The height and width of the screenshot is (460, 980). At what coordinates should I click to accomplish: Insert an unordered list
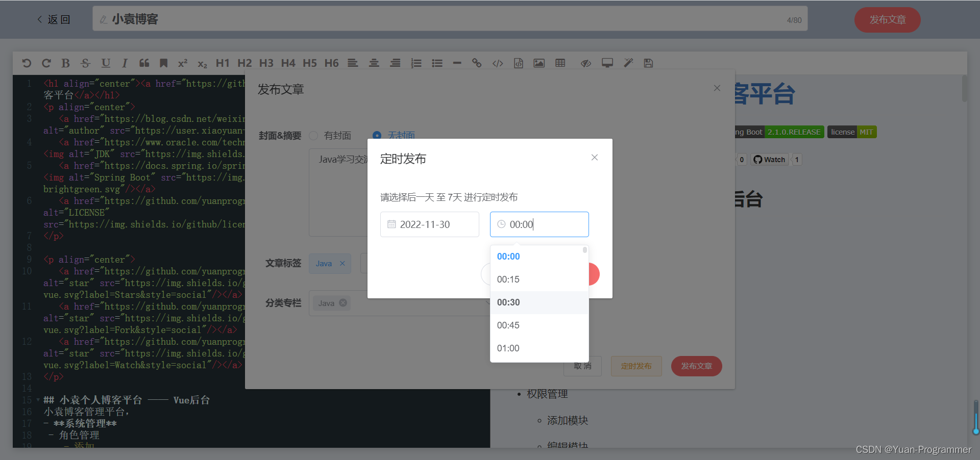[437, 63]
